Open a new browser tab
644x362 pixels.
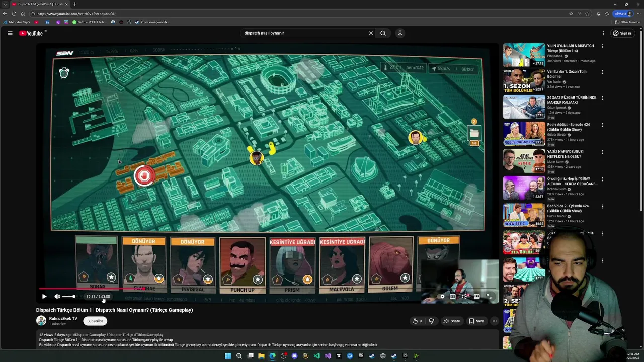[x=74, y=4]
